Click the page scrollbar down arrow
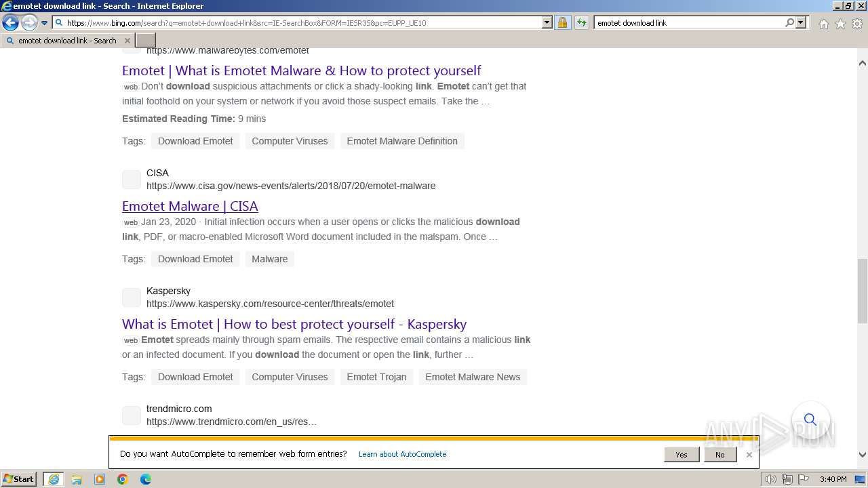Screen dimensions: 868x488 click(x=862, y=455)
